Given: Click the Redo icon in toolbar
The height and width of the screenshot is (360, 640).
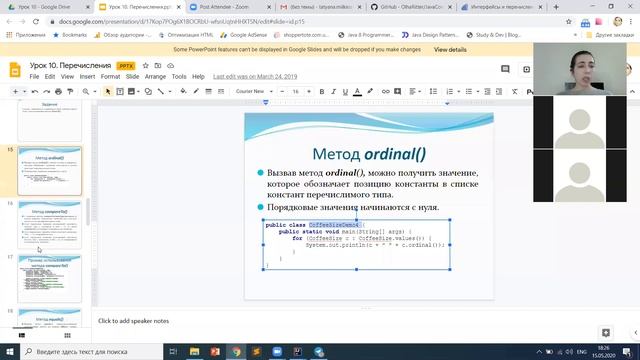Looking at the screenshot, I should point(47,92).
